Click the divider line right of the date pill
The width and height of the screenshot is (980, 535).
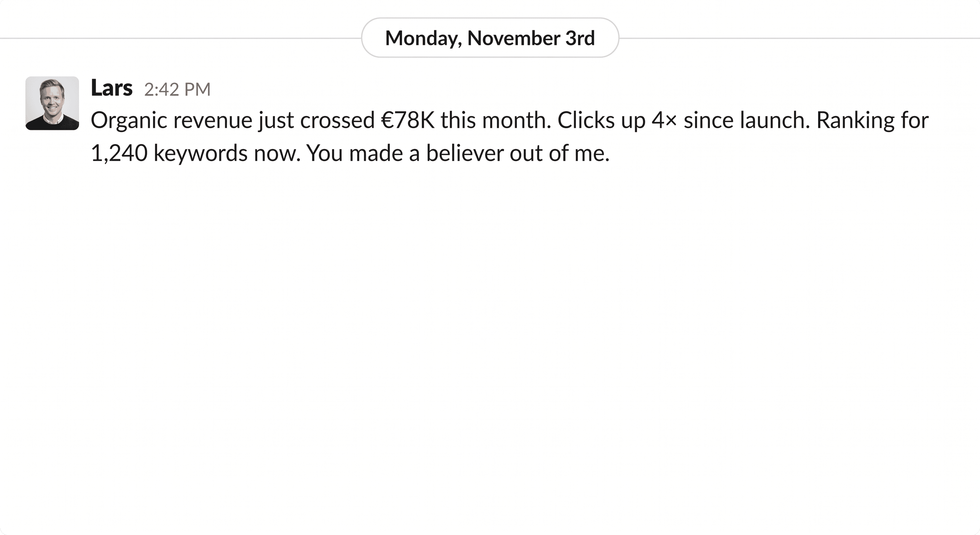pos(799,38)
